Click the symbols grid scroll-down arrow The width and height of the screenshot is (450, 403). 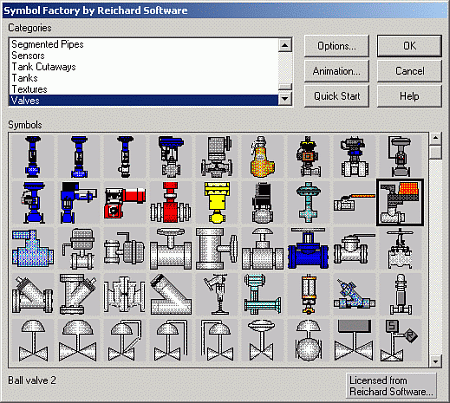[x=436, y=361]
